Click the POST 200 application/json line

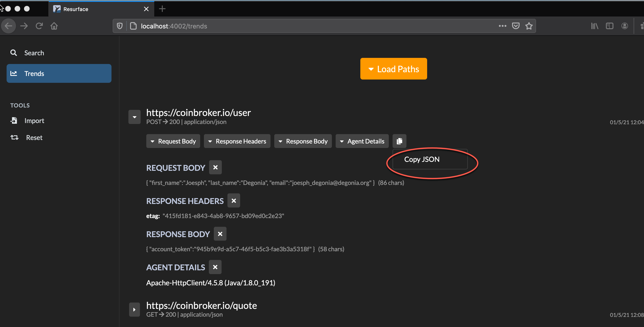186,122
